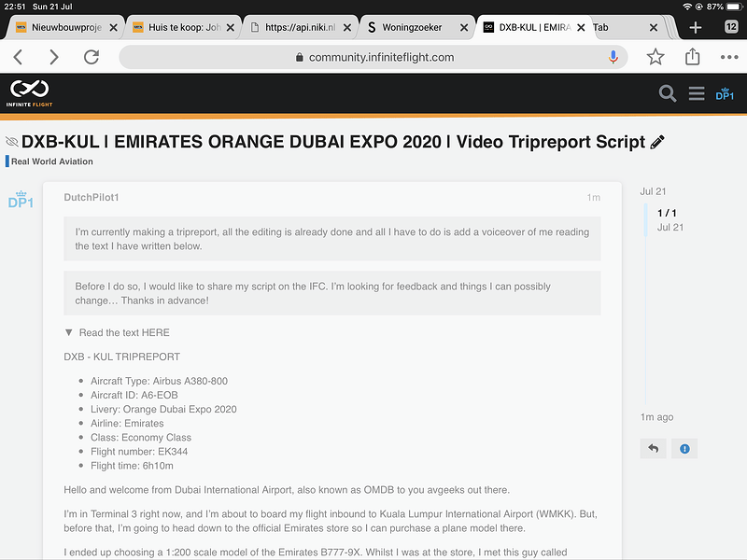Click 'Airline: Emirates' line
Viewport: 747px width, 560px height.
[x=127, y=424]
